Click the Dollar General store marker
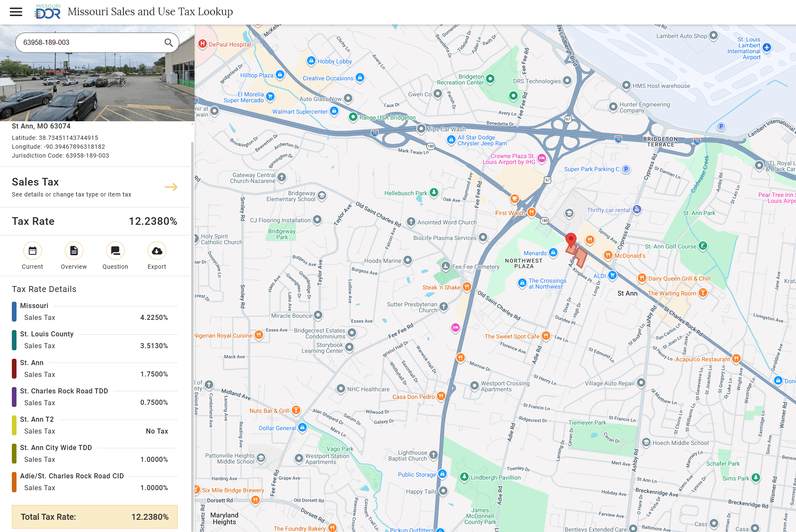 tap(302, 428)
